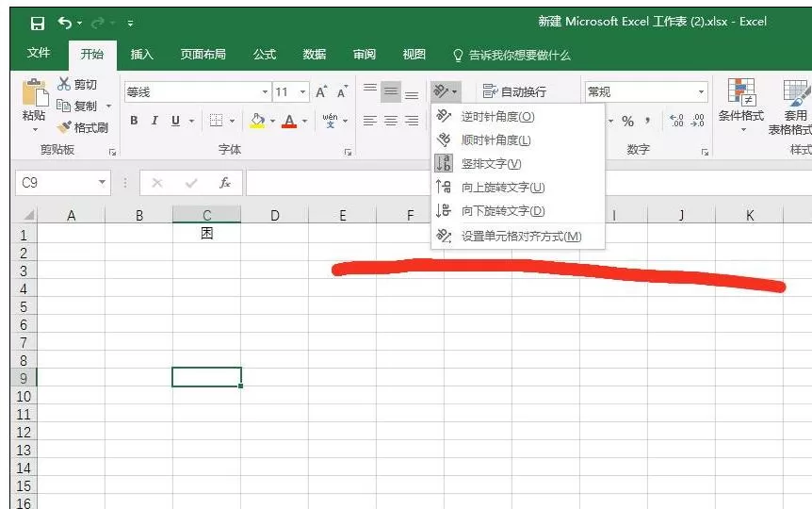Click the align left icon
The height and width of the screenshot is (509, 812).
tap(370, 121)
